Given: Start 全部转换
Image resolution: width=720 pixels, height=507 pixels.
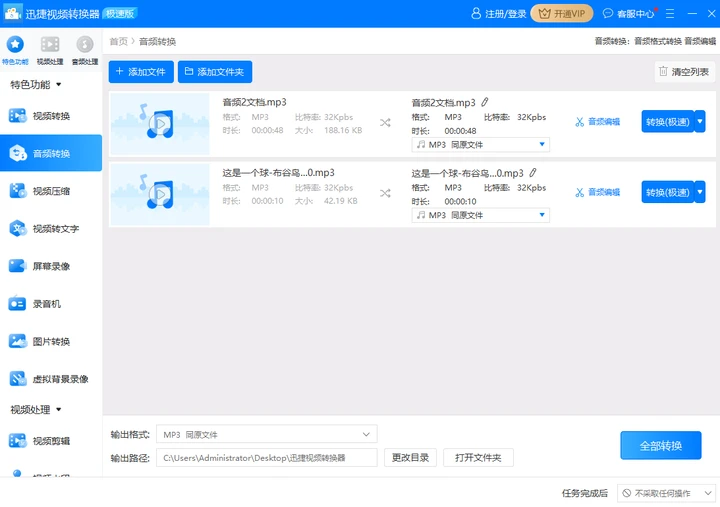Looking at the screenshot, I should point(661,445).
